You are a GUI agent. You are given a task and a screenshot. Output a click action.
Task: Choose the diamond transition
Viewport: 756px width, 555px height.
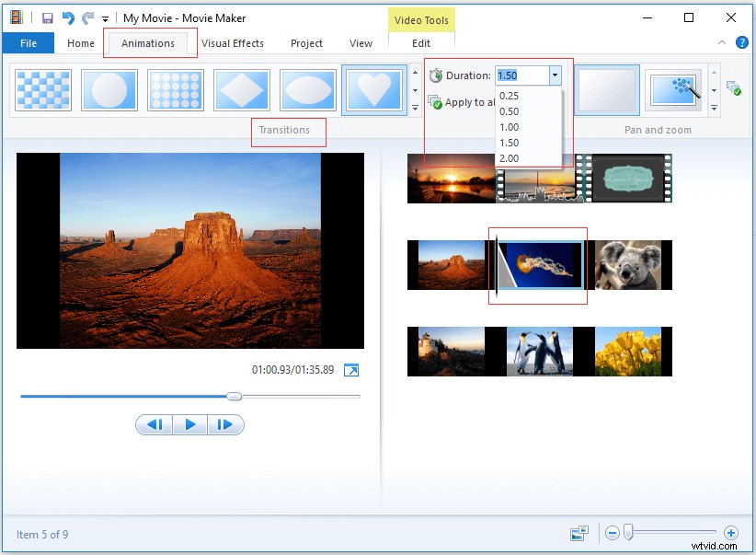241,89
